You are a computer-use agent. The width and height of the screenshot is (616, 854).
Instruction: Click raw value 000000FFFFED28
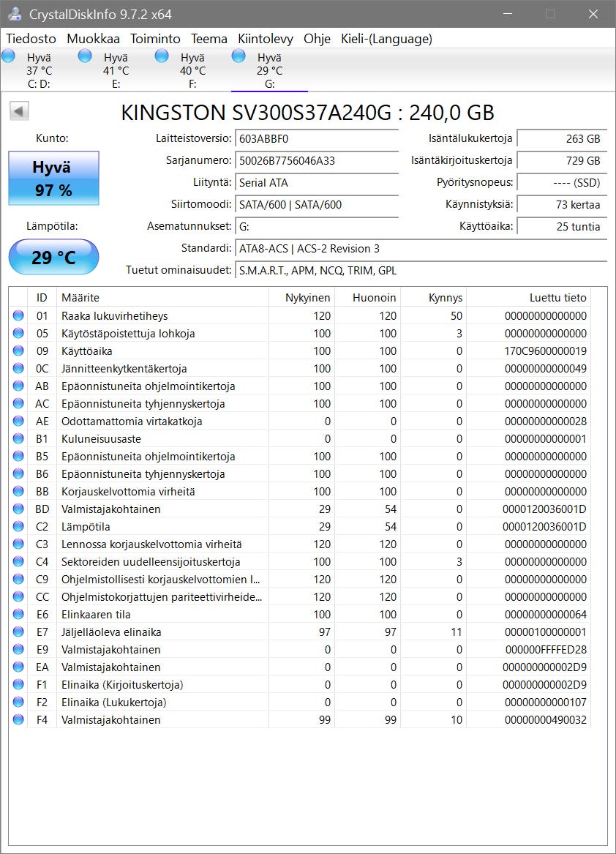coord(546,649)
